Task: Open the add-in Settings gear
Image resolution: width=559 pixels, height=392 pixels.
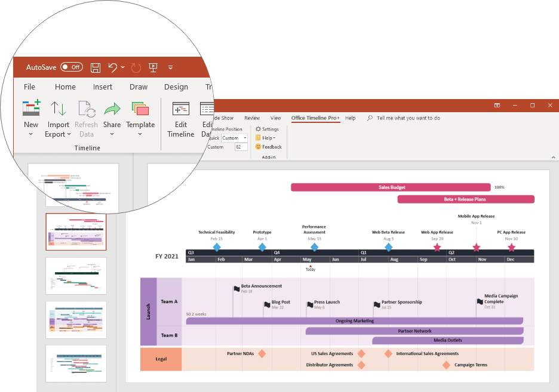Action: (x=267, y=129)
